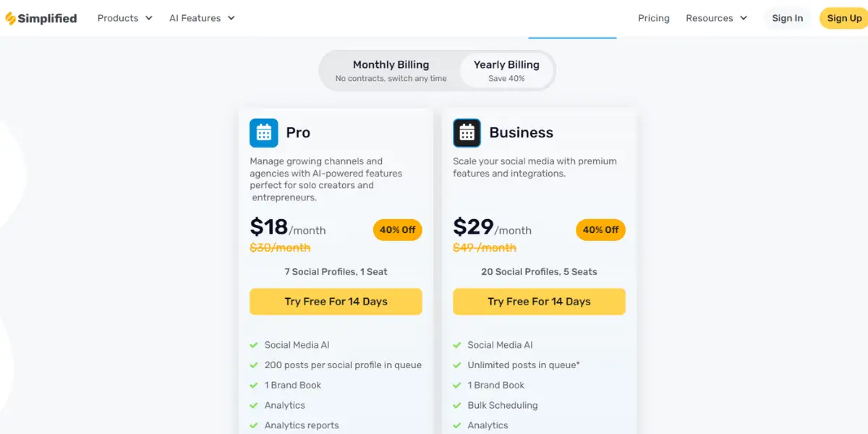Click the struck-through $49/month original price

[x=485, y=248]
